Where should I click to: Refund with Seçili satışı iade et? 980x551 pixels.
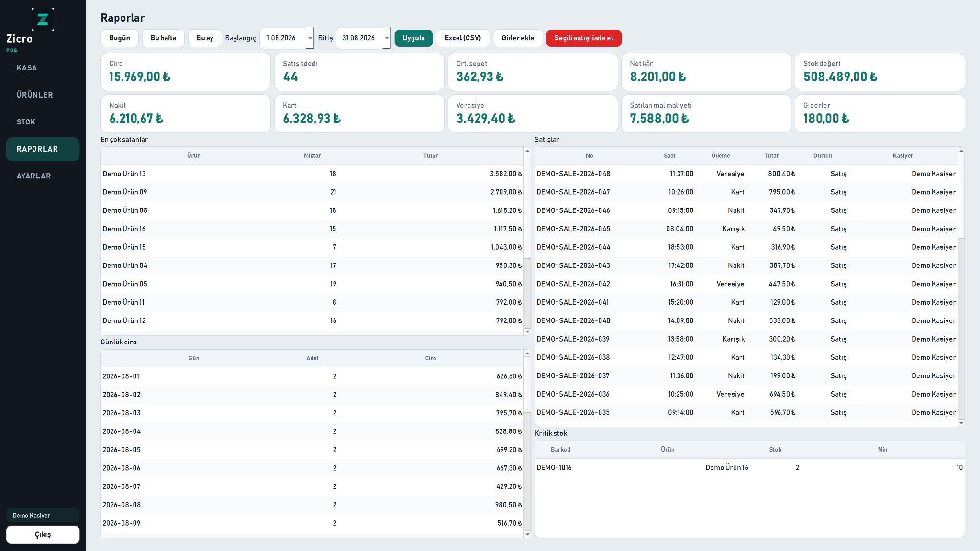[583, 38]
